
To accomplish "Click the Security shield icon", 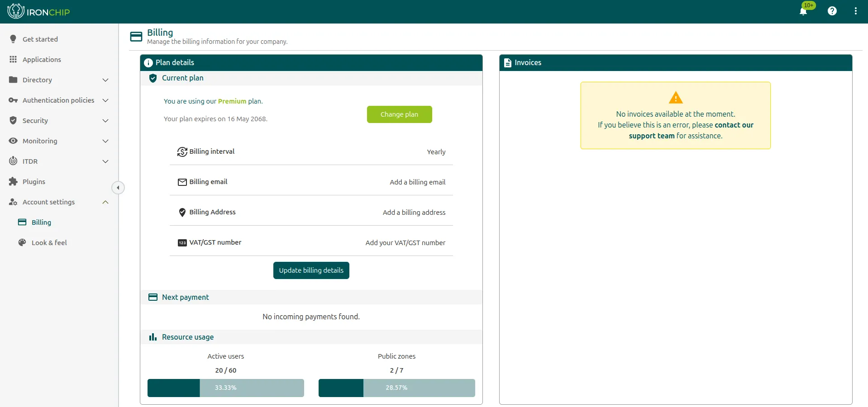I will (13, 120).
